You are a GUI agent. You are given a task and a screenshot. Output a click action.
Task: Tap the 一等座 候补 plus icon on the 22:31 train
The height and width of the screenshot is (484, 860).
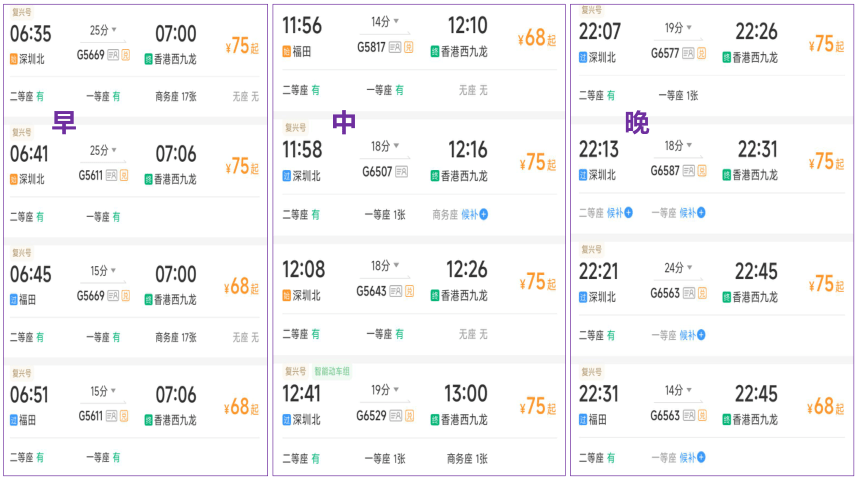[x=701, y=458]
